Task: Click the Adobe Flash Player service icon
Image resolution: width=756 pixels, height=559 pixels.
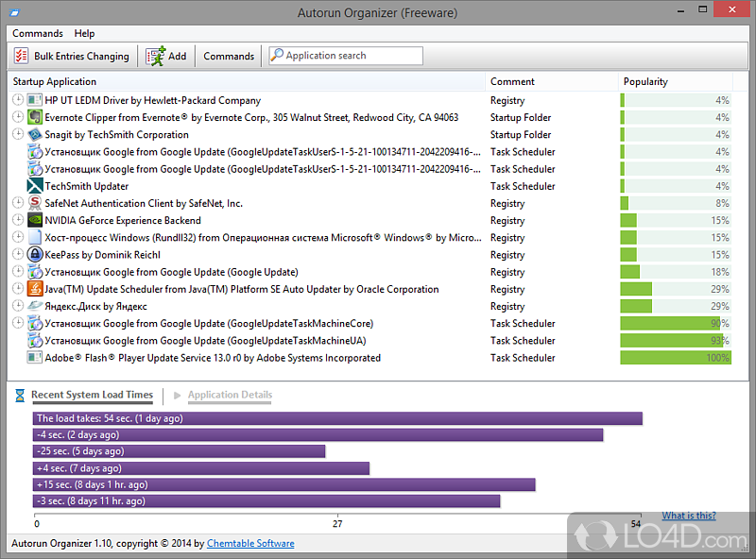Action: (x=35, y=358)
